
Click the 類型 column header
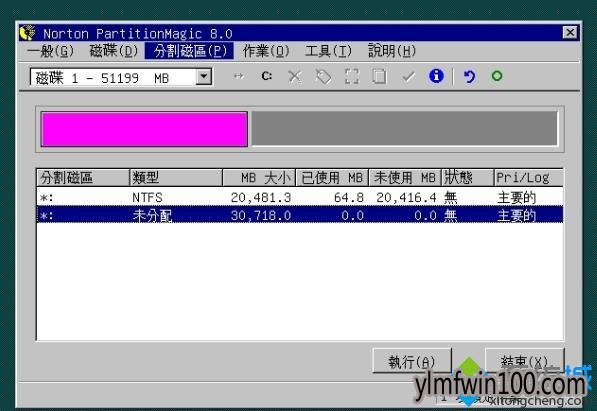176,178
